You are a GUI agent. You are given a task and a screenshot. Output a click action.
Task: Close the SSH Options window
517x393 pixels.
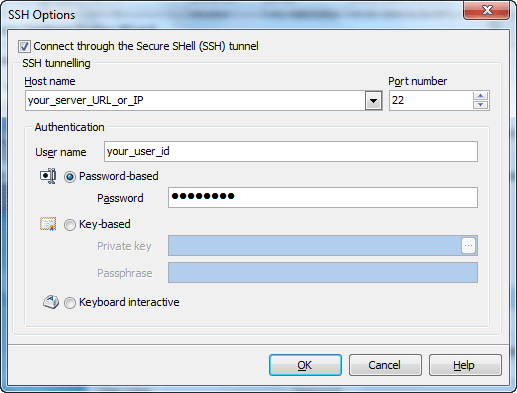[x=486, y=10]
